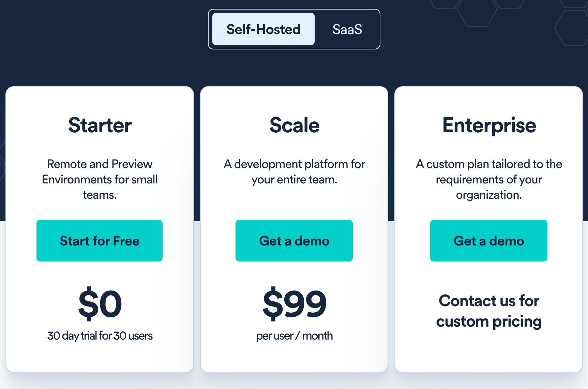Request a demo for the Enterprise plan
588x389 pixels.
tap(488, 241)
